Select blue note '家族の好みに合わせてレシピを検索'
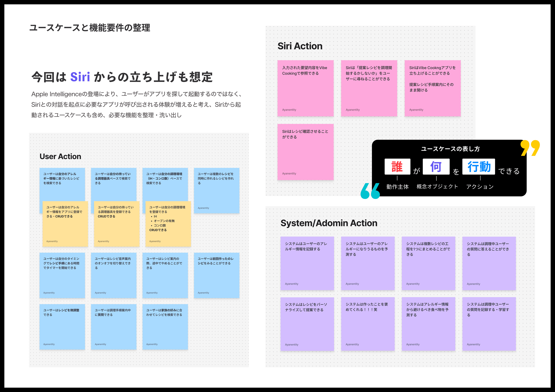 tap(165, 327)
